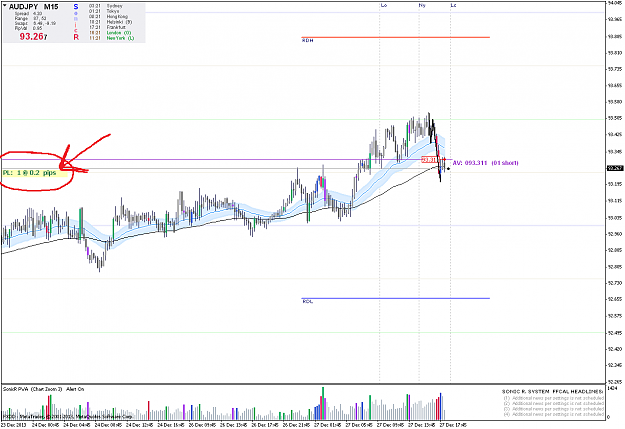This screenshot has height=429, width=625.
Task: Click the Spread value row
Action: (x=28, y=14)
